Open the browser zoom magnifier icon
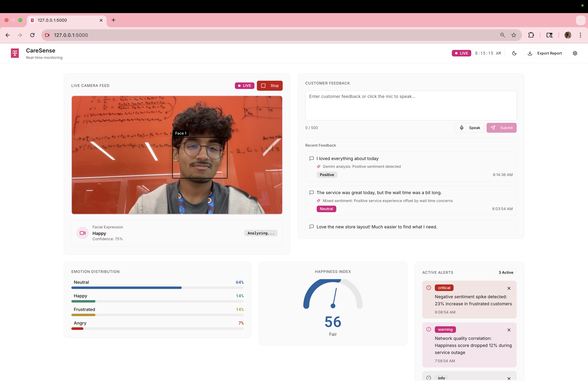The height and width of the screenshot is (381, 588). click(503, 35)
